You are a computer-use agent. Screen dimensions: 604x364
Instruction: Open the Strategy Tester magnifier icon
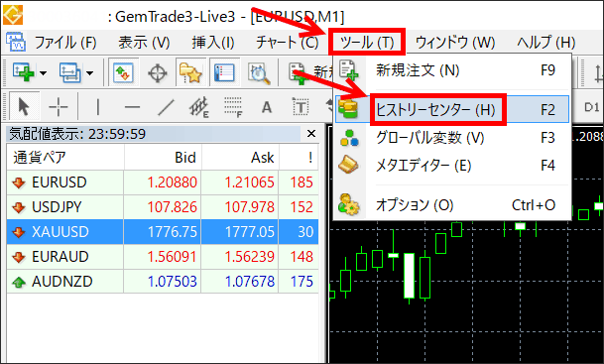(x=259, y=72)
